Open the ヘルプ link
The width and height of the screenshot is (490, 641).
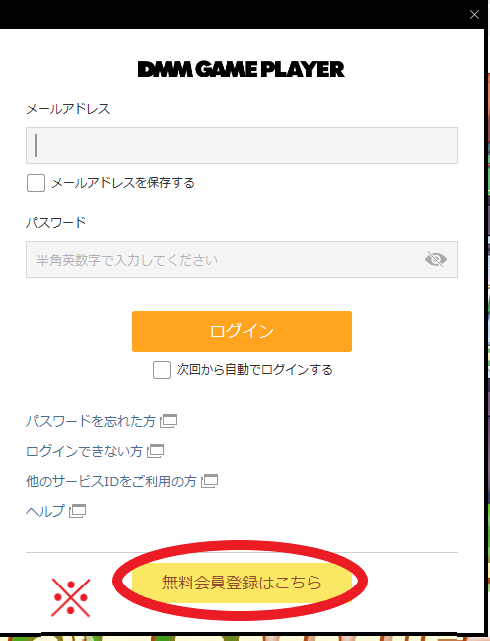pyautogui.click(x=45, y=511)
